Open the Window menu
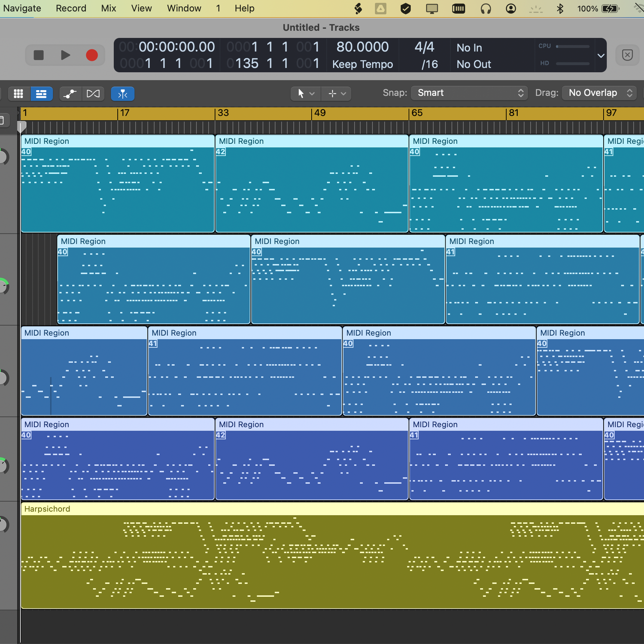 coord(184,8)
